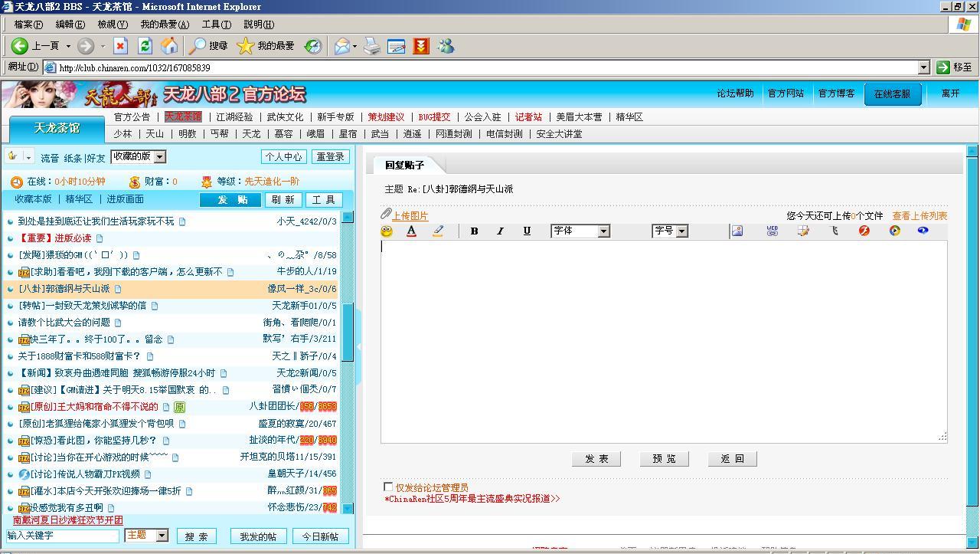Open the Home page icon
The height and width of the screenshot is (554, 980).
(169, 46)
